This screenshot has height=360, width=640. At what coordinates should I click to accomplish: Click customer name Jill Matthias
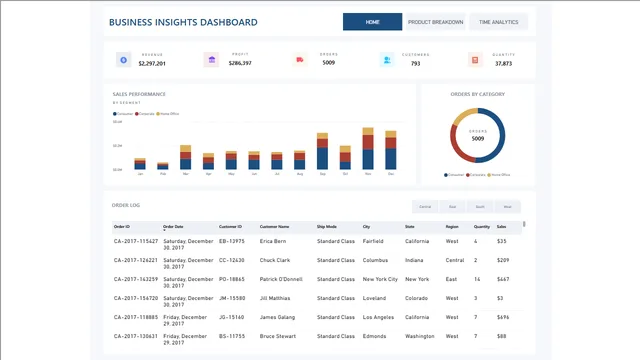(x=275, y=298)
